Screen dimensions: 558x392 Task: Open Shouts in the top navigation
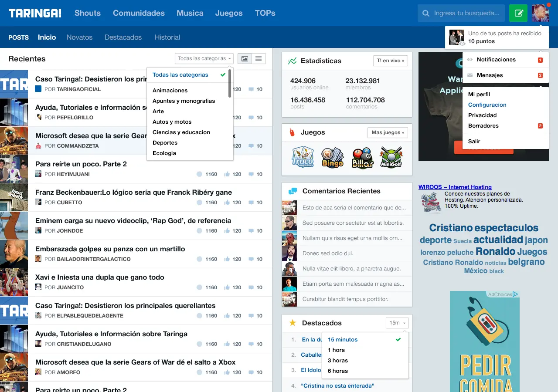point(88,13)
